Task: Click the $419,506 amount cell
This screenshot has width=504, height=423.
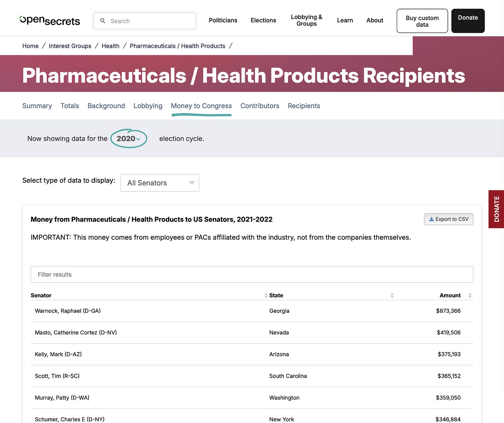Action: point(449,333)
